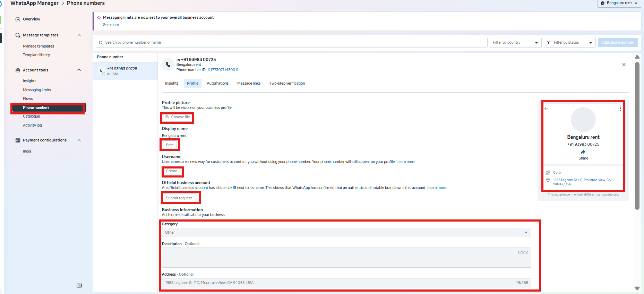Edit the display name

pos(169,145)
